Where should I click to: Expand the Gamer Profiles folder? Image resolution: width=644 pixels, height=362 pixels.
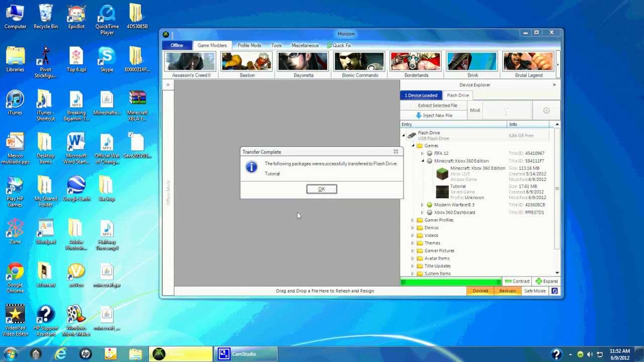coord(413,220)
